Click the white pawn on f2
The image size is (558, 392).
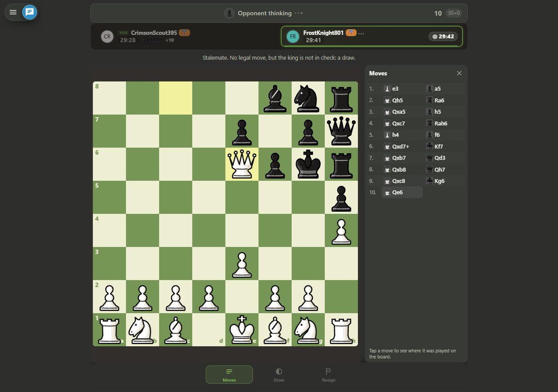(x=275, y=297)
